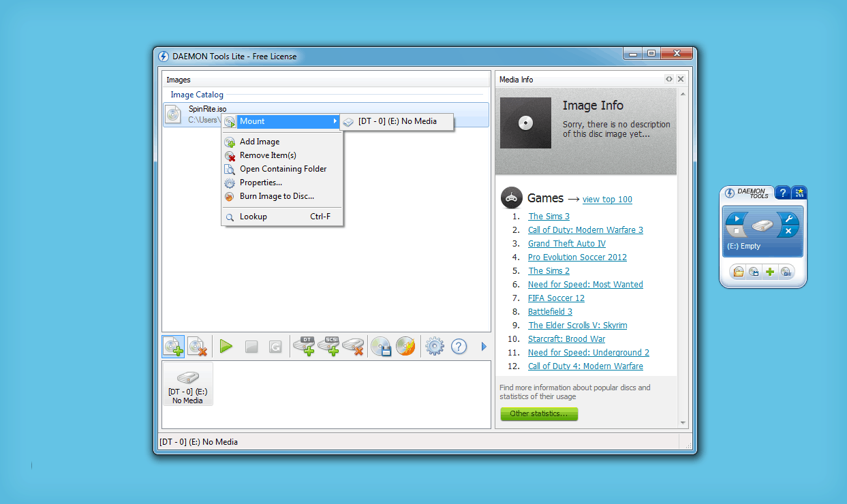
Task: Click the Remove virtual drive icon
Action: [353, 347]
